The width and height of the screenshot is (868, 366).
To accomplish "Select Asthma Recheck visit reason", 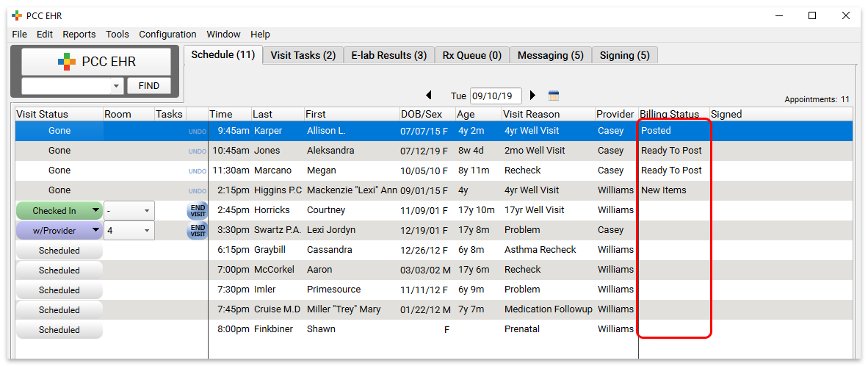I will [540, 250].
